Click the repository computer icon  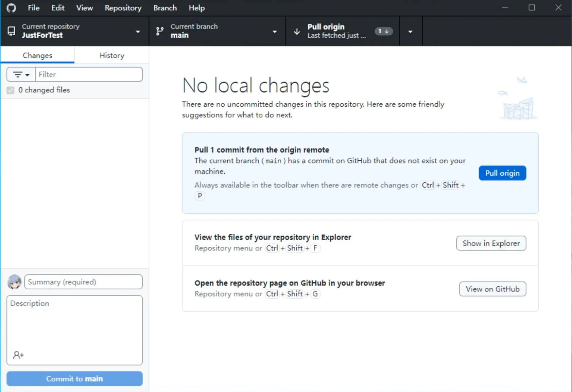pyautogui.click(x=11, y=31)
